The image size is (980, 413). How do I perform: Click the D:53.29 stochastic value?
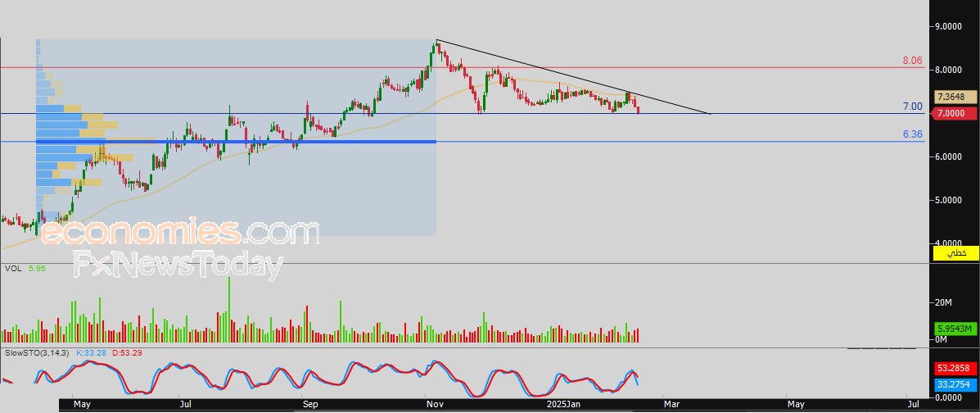pyautogui.click(x=127, y=353)
